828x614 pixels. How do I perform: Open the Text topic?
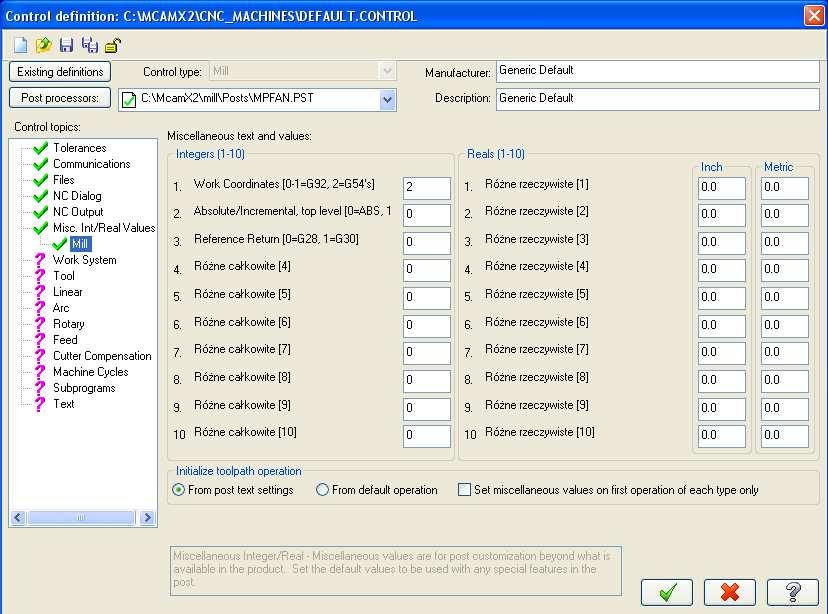point(64,404)
